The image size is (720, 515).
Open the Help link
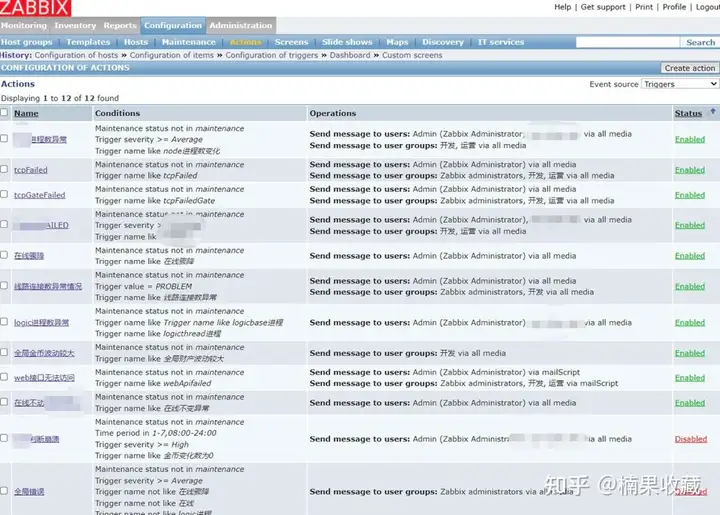(x=562, y=7)
